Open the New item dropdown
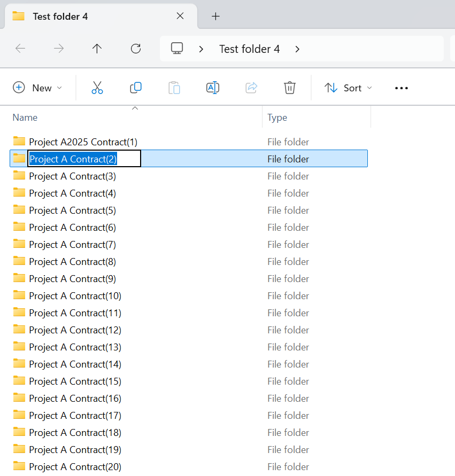This screenshot has height=476, width=455. pos(37,88)
